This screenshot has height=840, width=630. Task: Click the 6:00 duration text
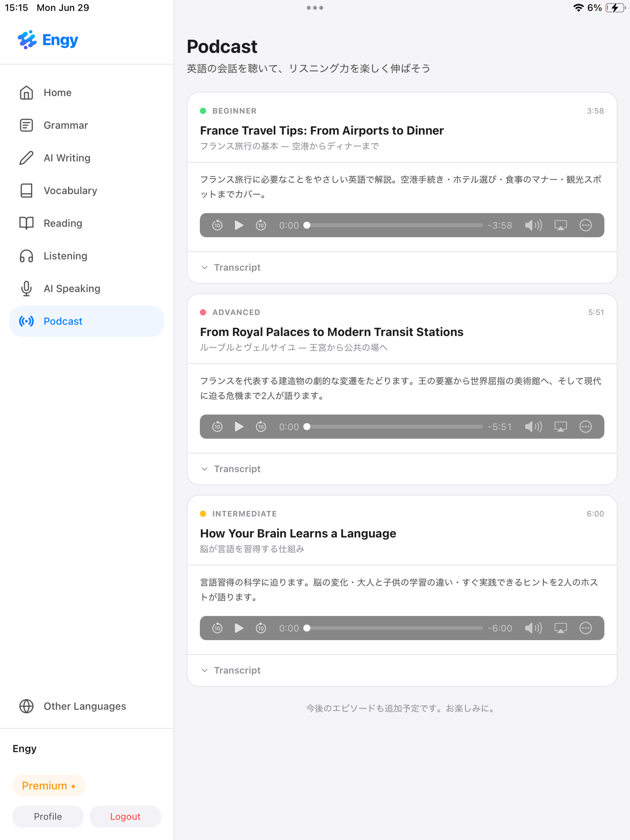(595, 514)
